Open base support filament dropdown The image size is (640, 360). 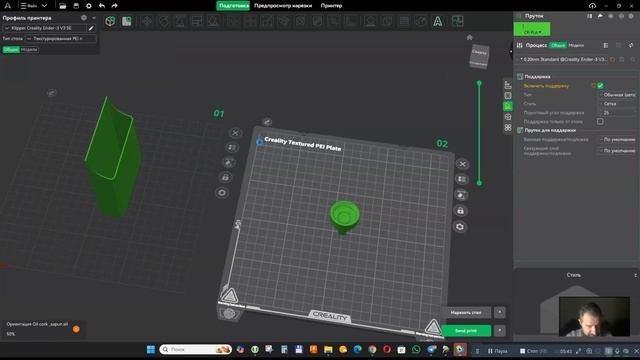(617, 140)
